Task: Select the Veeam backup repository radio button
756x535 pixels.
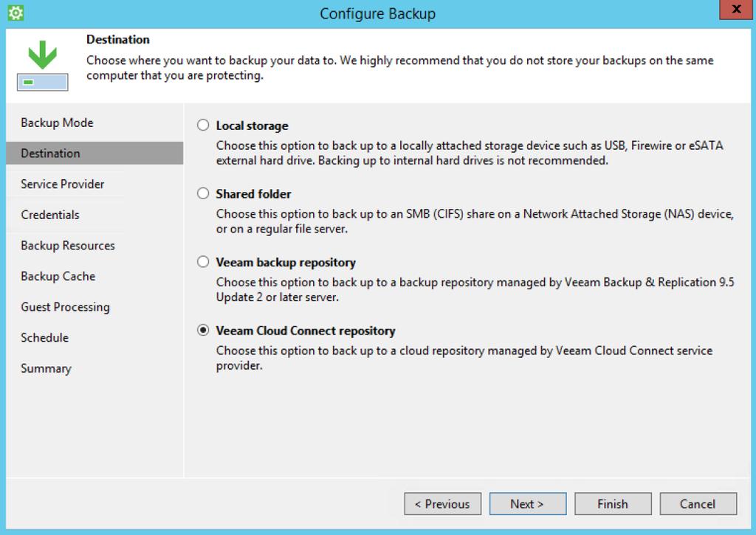Action: (x=203, y=262)
